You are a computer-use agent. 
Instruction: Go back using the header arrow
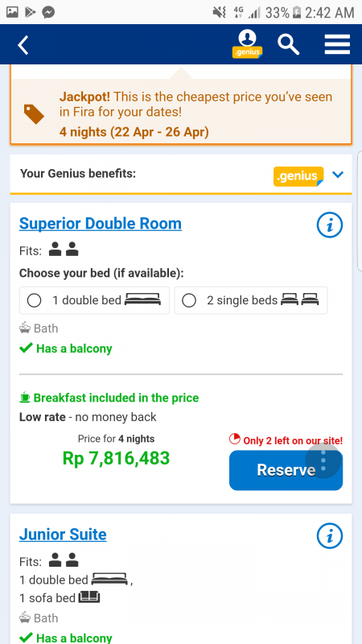pos(23,45)
